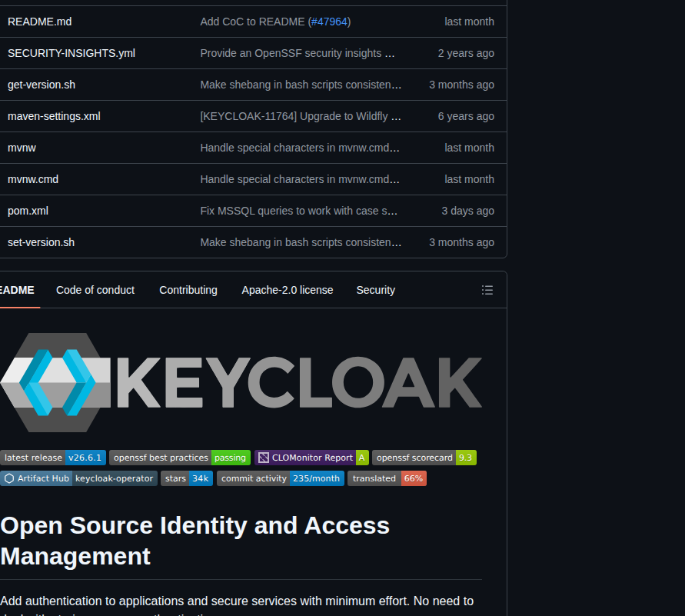The width and height of the screenshot is (685, 616).
Task: Open mvnw.cmd row 'Handle special characters' commit
Action: click(x=300, y=179)
